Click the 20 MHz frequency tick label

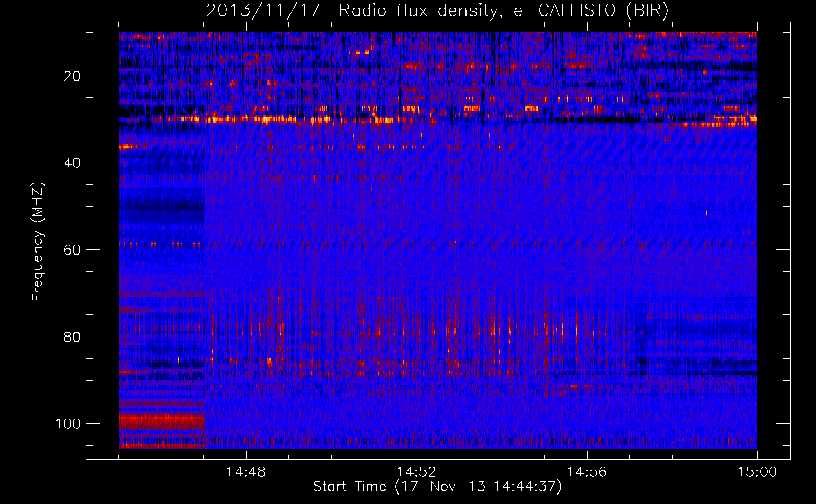[72, 76]
